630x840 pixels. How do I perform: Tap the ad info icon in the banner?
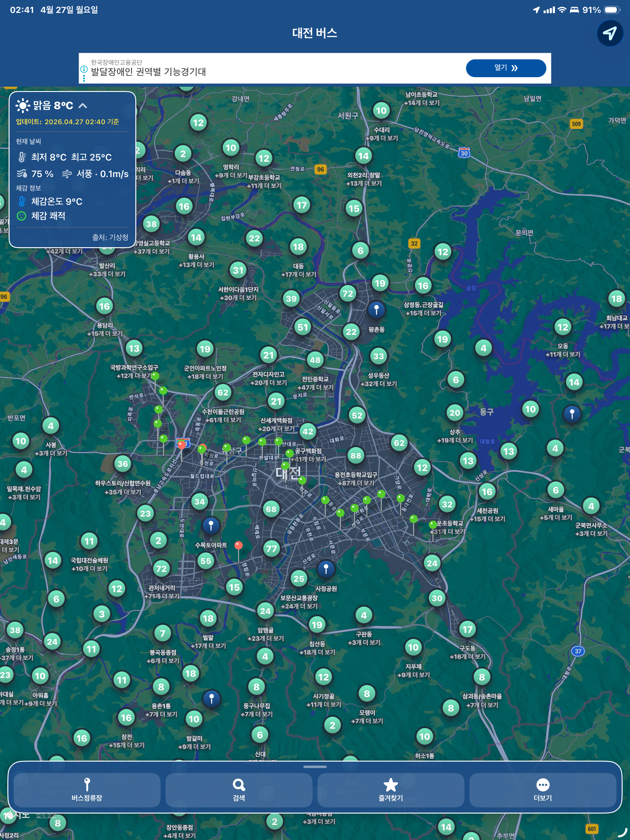coord(84,69)
